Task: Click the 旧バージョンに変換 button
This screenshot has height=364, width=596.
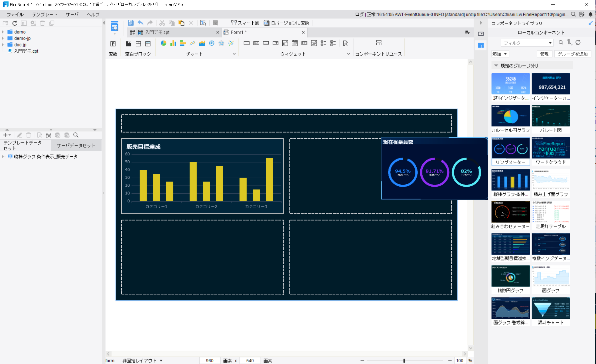Action: pyautogui.click(x=286, y=23)
